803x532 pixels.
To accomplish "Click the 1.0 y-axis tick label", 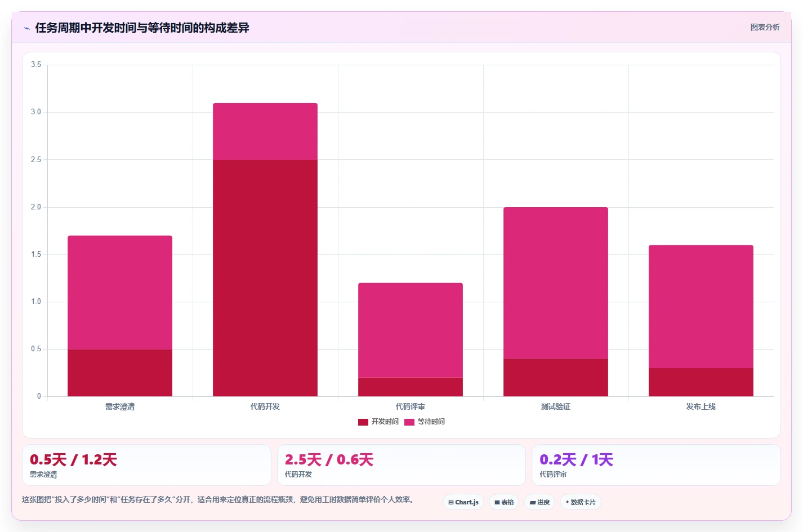I will coord(36,302).
